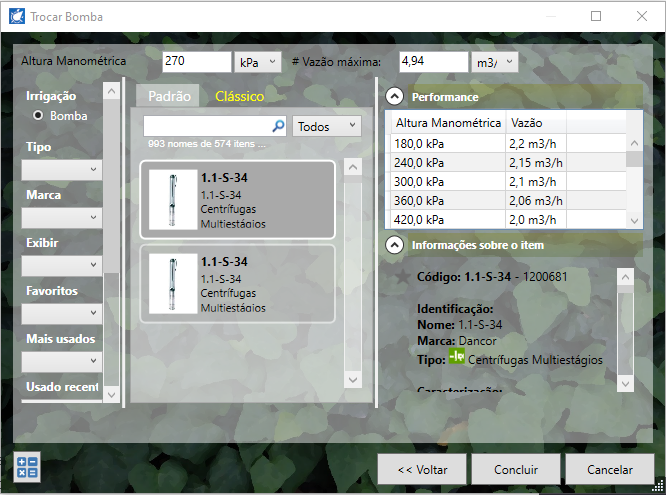This screenshot has height=495, width=666.
Task: Click the calculator icon at bottom left
Action: pos(26,467)
